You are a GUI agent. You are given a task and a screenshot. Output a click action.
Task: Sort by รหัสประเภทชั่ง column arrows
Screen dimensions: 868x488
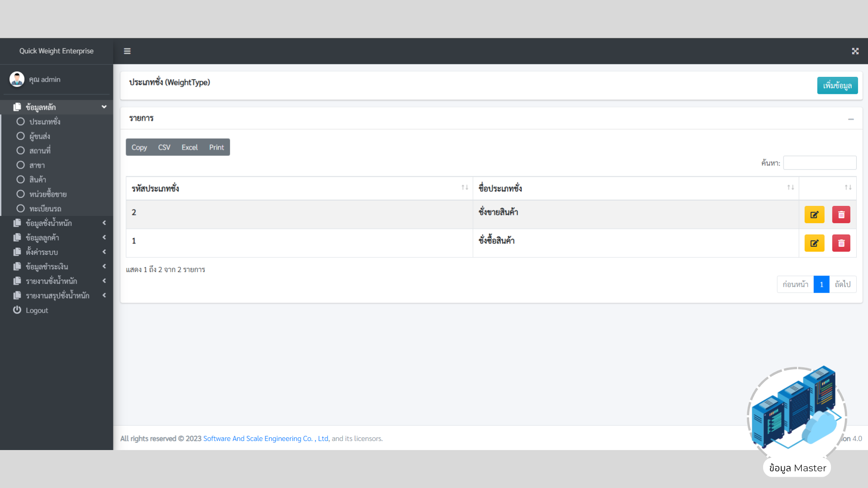click(x=465, y=188)
